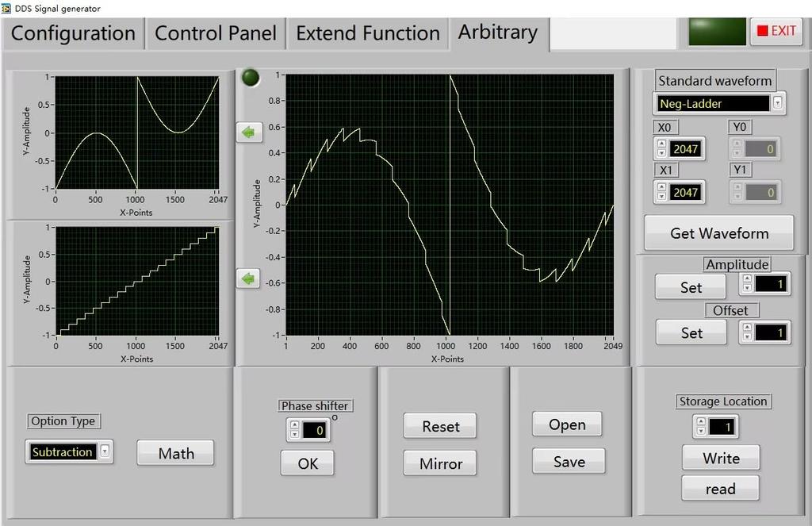Viewport: 812px width, 526px height.
Task: Save the arbitrary waveform
Action: click(x=568, y=461)
